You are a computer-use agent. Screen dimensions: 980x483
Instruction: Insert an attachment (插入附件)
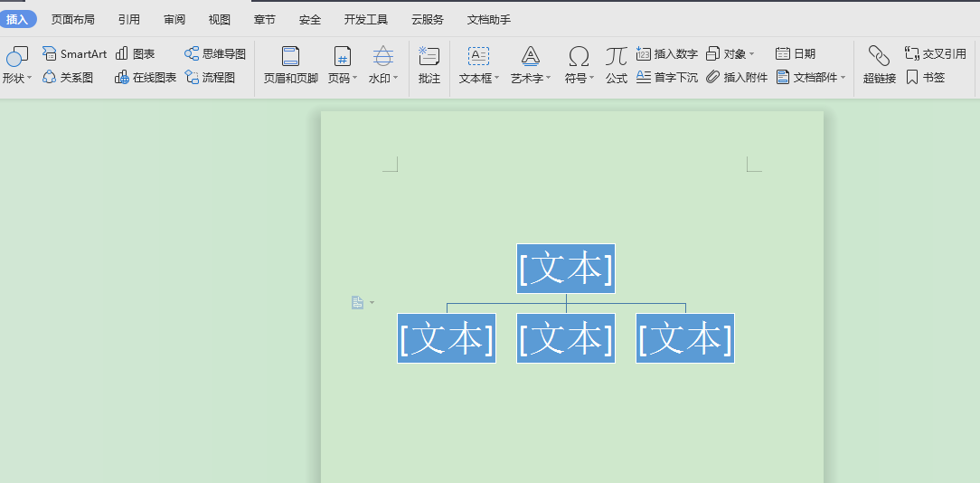737,78
